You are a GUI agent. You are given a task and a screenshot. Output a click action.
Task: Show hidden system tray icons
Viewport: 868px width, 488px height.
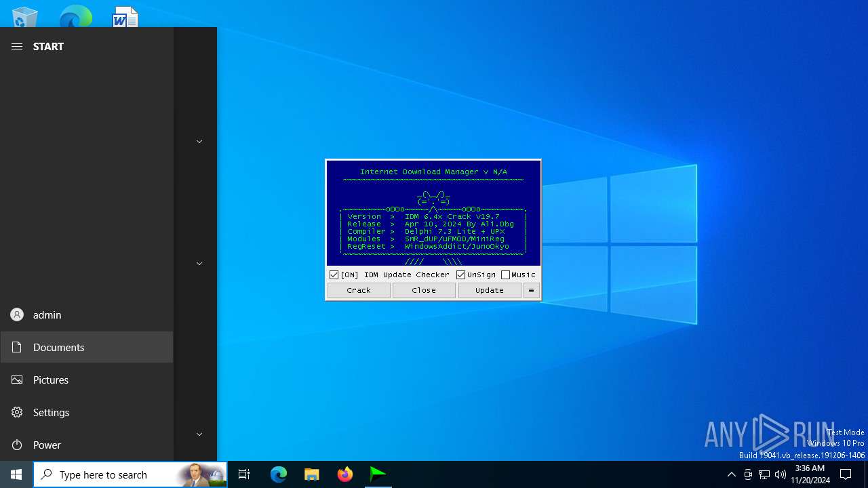tap(731, 474)
